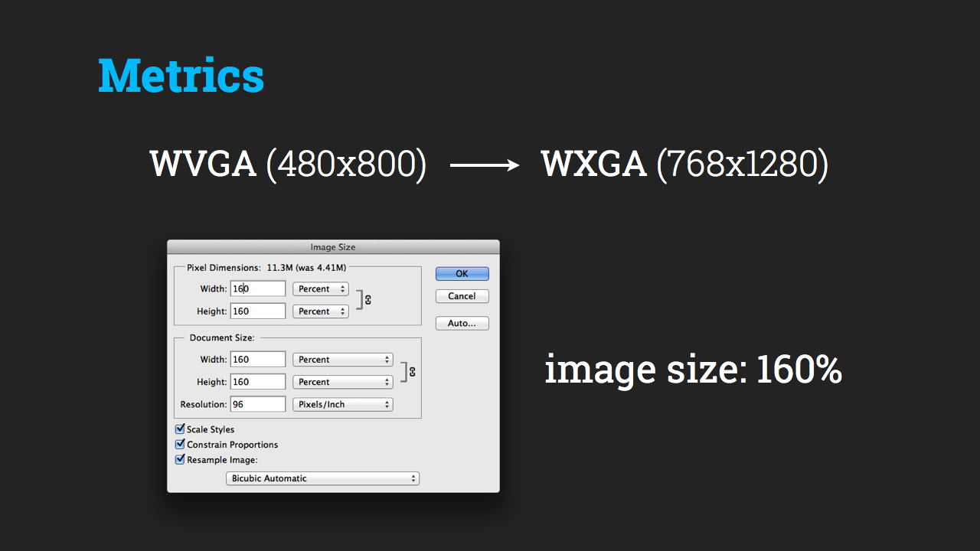This screenshot has width=980, height=551.
Task: Open the Bicubic Automatic resampling dropdown
Action: click(x=322, y=478)
